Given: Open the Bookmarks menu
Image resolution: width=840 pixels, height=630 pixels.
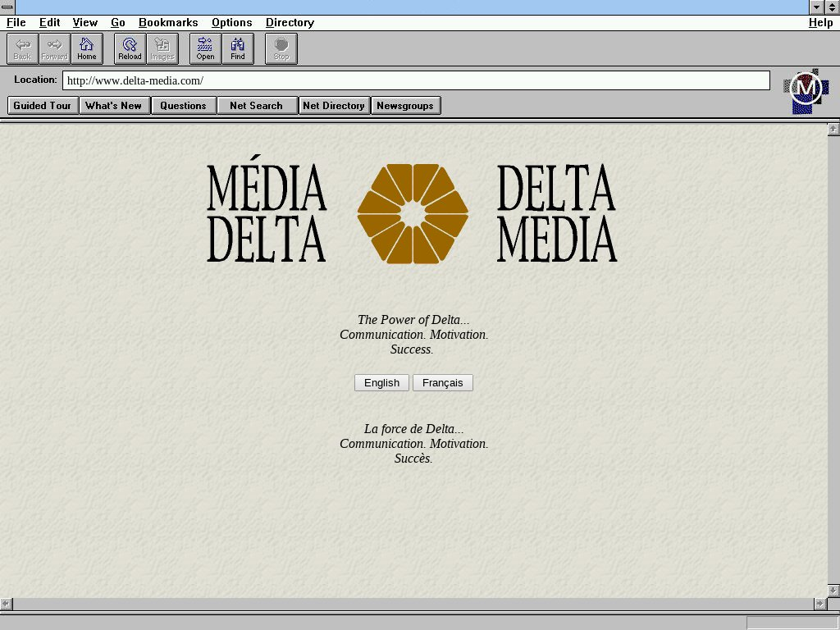Looking at the screenshot, I should pyautogui.click(x=168, y=23).
